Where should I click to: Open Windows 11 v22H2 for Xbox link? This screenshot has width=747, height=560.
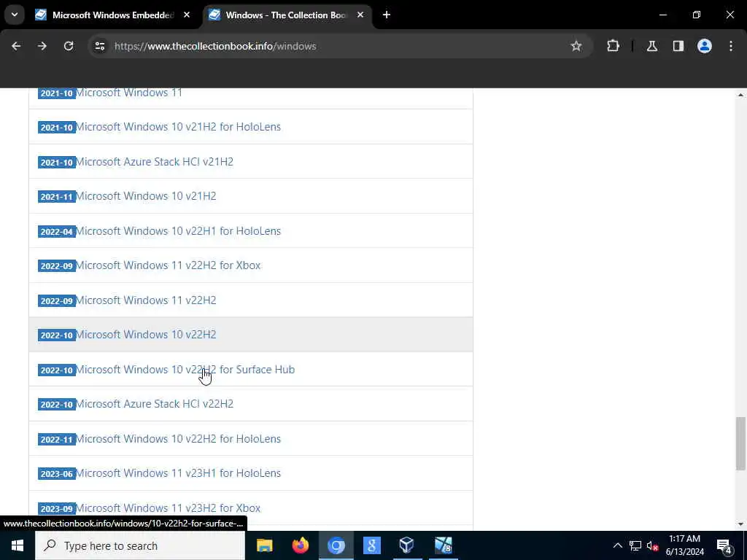pyautogui.click(x=169, y=265)
